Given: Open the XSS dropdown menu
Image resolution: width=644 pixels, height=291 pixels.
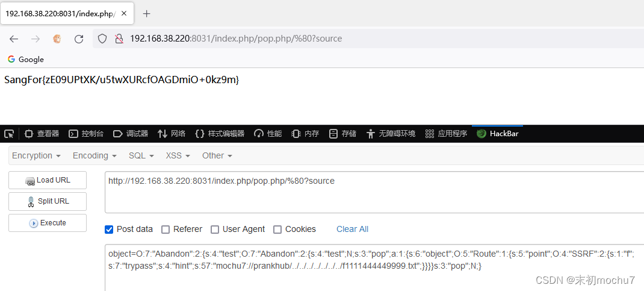Looking at the screenshot, I should coord(178,156).
